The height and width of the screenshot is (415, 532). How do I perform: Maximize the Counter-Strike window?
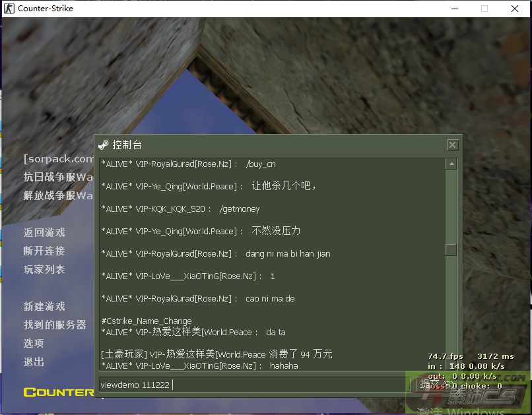tap(484, 9)
